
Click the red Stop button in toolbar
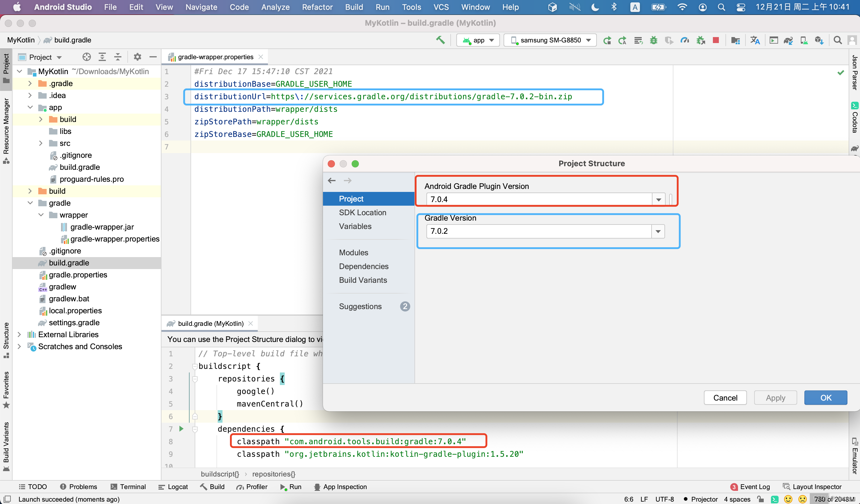tap(716, 40)
